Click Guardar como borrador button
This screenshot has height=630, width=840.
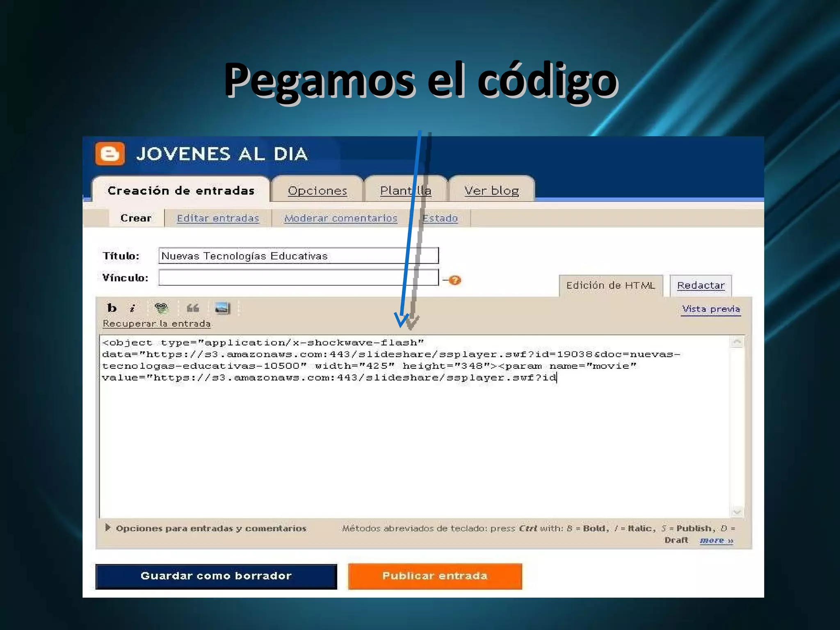coord(216,576)
